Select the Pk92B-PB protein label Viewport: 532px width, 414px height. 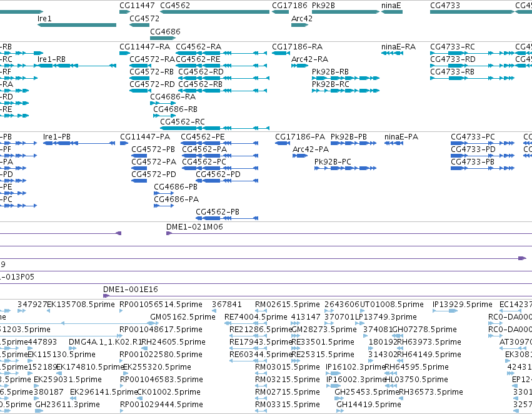coord(349,137)
